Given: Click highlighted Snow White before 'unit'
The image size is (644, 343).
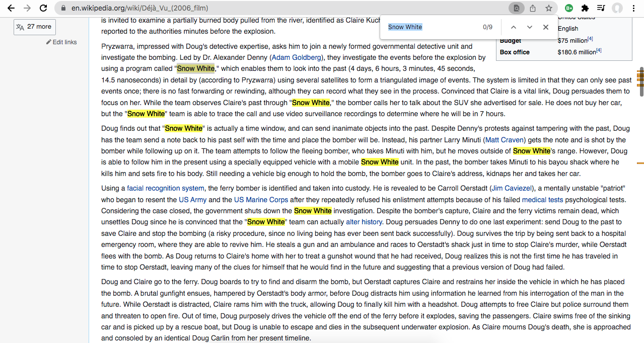Looking at the screenshot, I should point(380,162).
